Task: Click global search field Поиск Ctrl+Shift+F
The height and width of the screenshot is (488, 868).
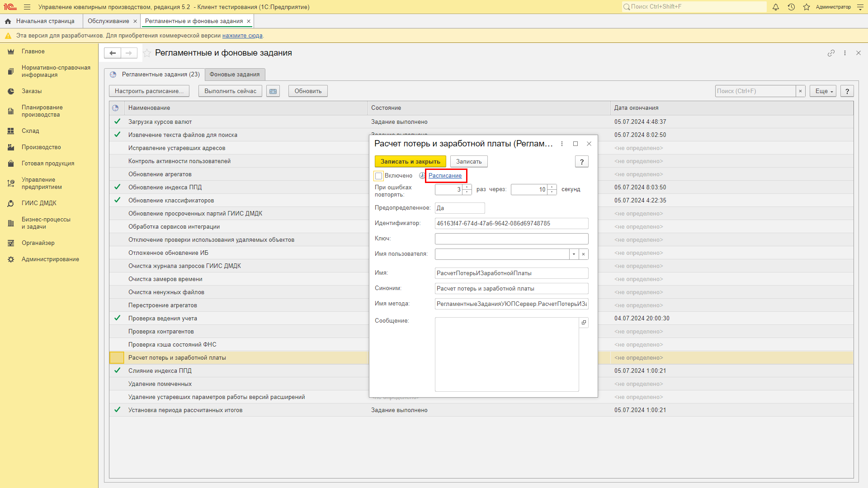Action: (x=694, y=7)
